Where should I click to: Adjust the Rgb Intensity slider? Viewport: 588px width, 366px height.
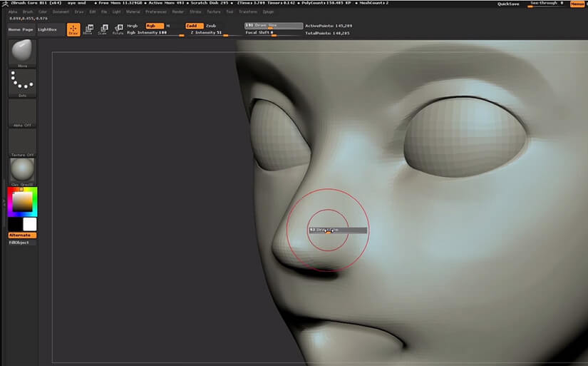[x=155, y=33]
